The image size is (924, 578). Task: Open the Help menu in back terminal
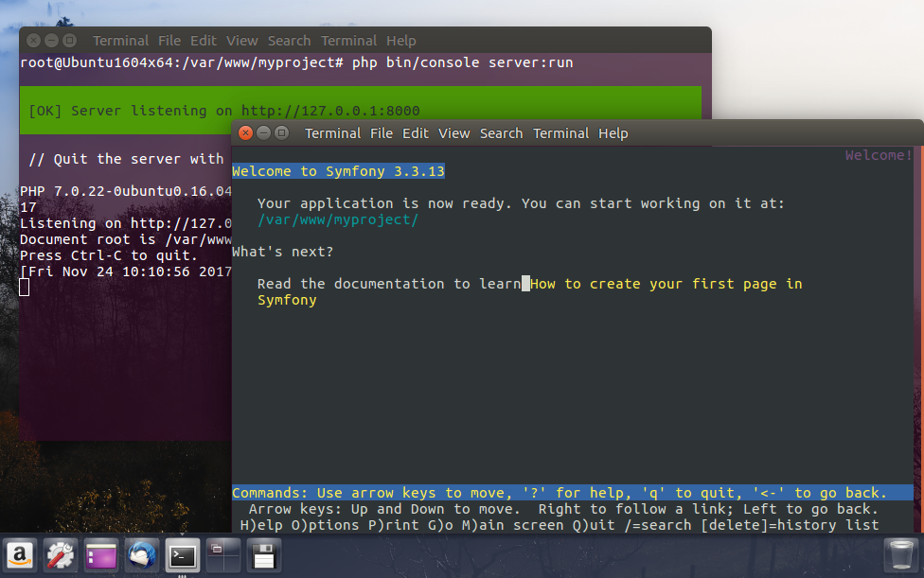(x=400, y=41)
